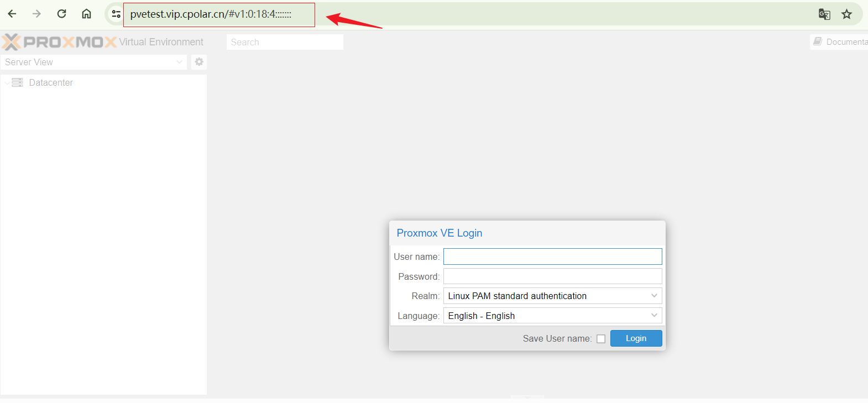Open the translate page icon
This screenshot has height=403, width=868.
point(824,14)
